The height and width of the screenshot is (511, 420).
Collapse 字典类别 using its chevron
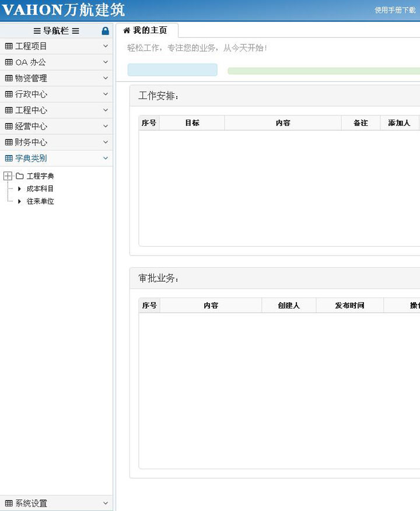(106, 158)
